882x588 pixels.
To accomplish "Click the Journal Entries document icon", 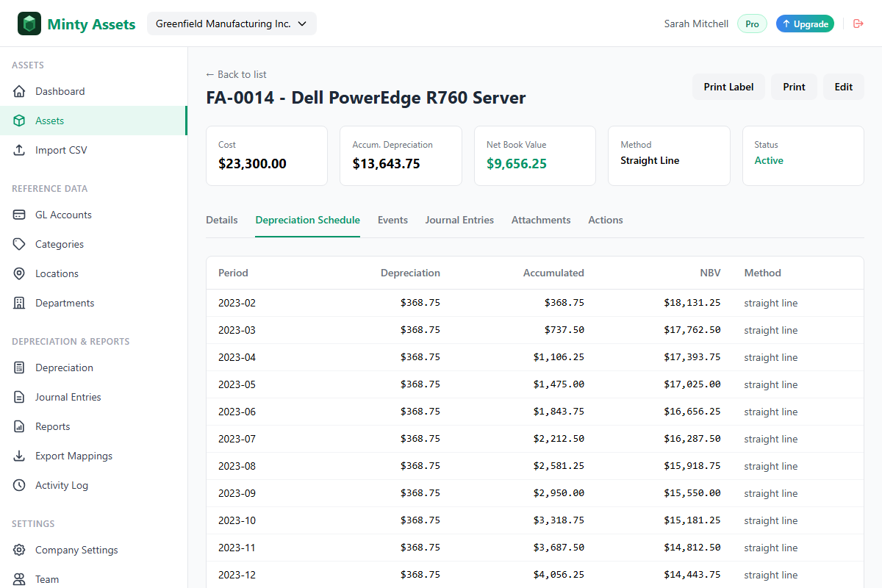I will point(20,397).
